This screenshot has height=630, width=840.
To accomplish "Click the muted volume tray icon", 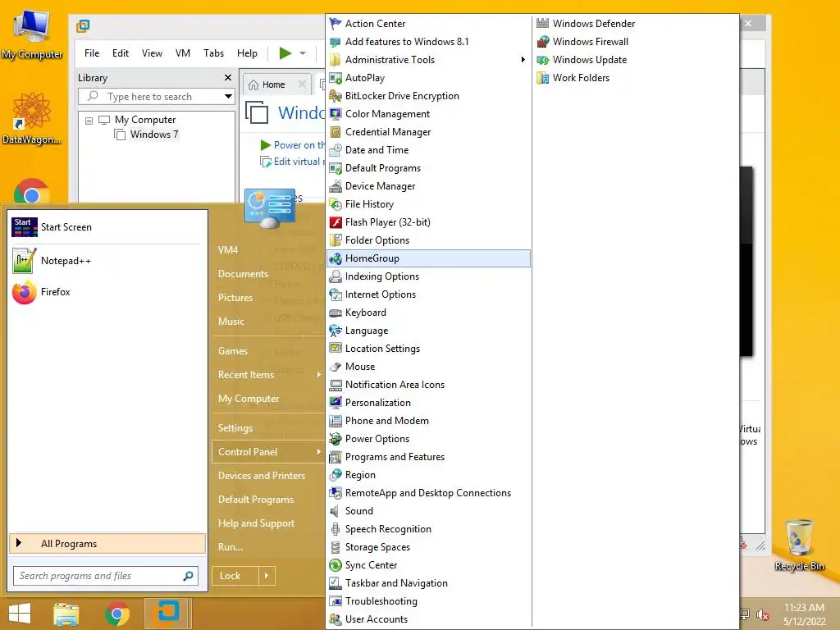I will (764, 615).
